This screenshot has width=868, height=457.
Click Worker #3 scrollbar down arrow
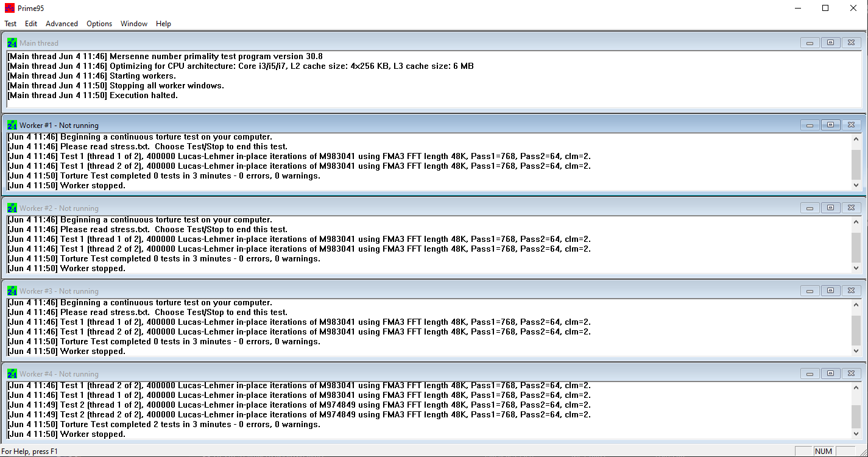[856, 351]
